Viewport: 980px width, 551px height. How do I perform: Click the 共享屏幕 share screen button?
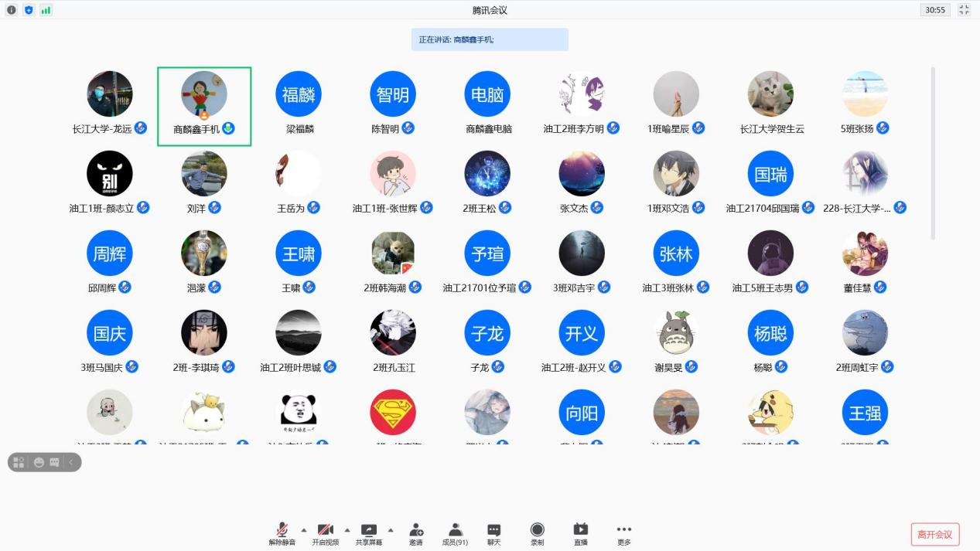(x=369, y=533)
